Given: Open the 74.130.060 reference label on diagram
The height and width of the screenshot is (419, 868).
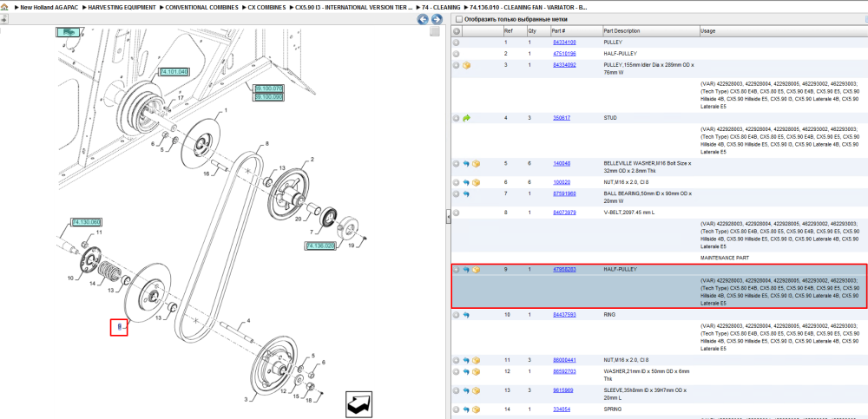Looking at the screenshot, I should [86, 222].
